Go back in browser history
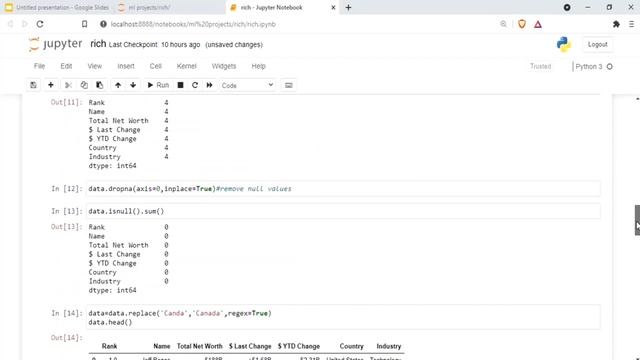This screenshot has height=360, width=640. pyautogui.click(x=10, y=24)
